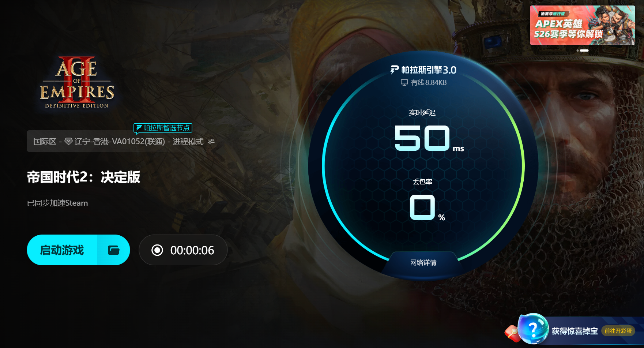The image size is (644, 348).
Task: Open node settings slider icon after 进程模式
Action: (x=211, y=141)
